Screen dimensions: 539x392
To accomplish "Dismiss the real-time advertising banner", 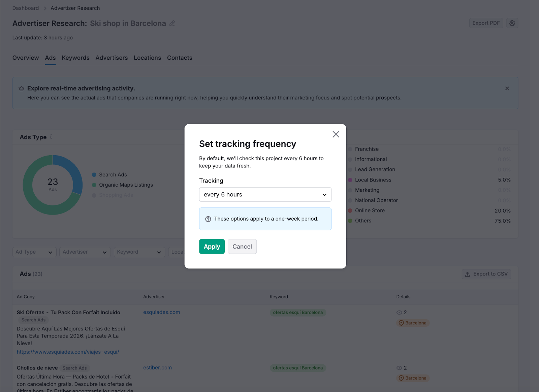I will pos(507,88).
